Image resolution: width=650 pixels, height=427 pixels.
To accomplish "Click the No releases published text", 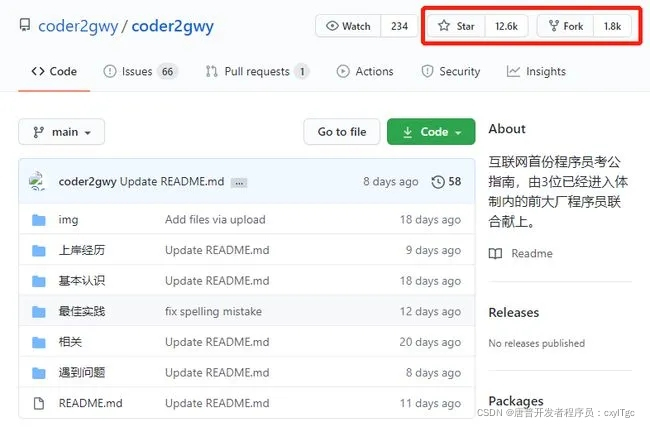I will tap(536, 343).
